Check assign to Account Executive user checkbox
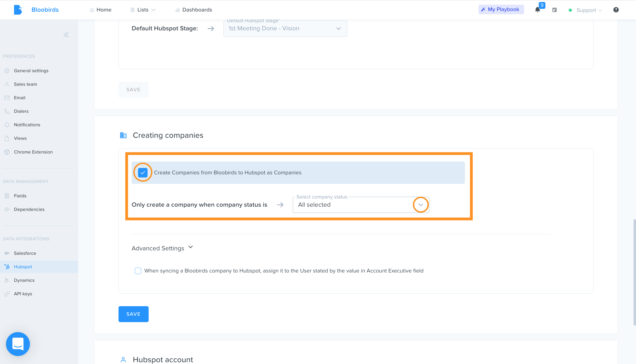636x364 pixels. coord(138,271)
